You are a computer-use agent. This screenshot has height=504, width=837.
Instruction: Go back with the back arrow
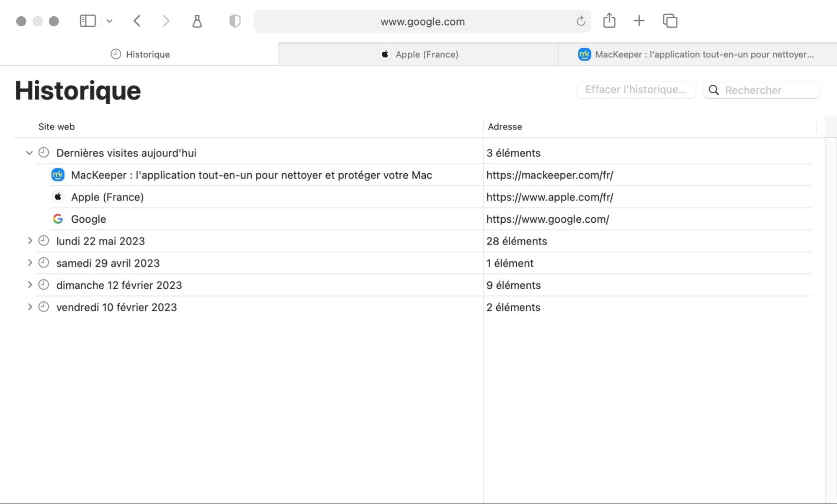click(x=137, y=21)
